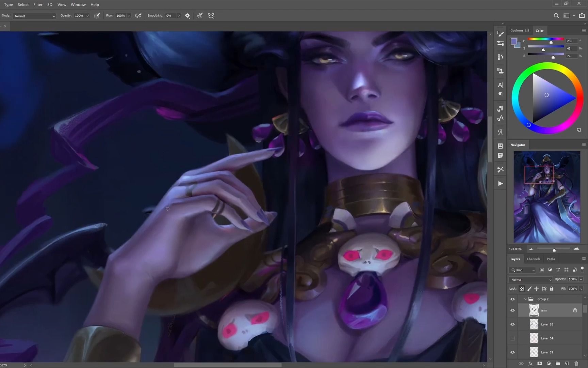588x368 pixels.
Task: Toggle layer filtering on/off switch
Action: point(582,269)
